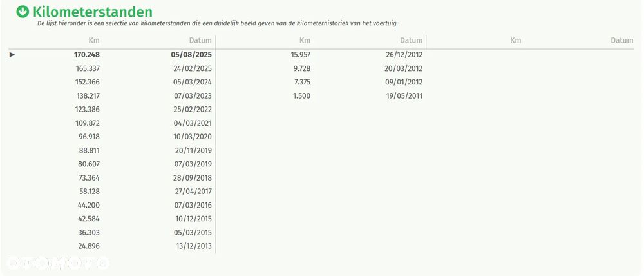
Task: Click the date 24/02/2025
Action: point(193,68)
